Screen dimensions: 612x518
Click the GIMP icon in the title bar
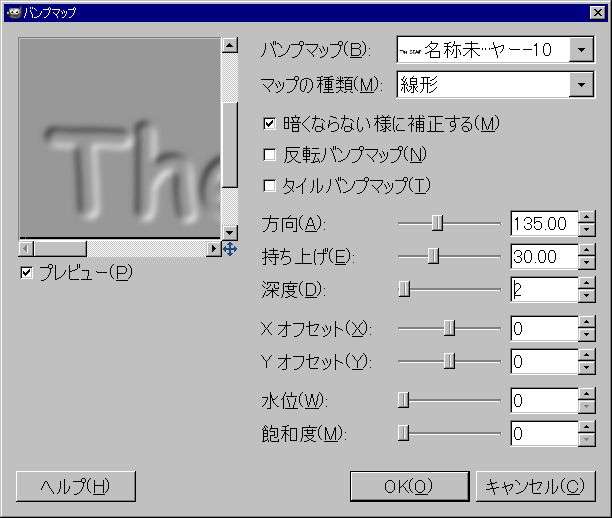[x=13, y=12]
